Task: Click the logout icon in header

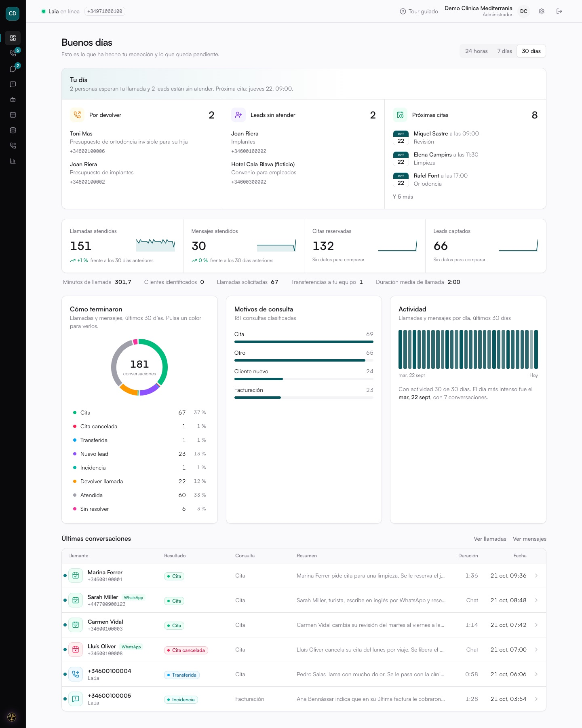Action: [x=559, y=11]
